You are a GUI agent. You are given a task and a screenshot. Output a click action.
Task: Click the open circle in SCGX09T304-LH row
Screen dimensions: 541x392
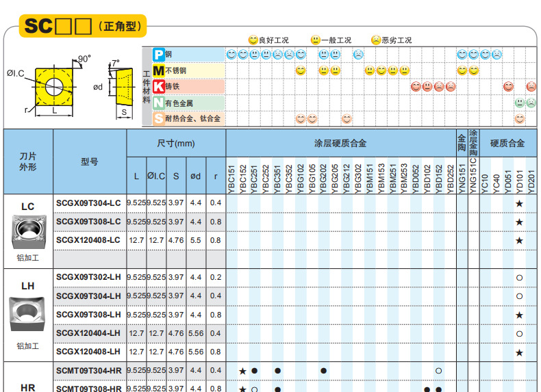coord(519,296)
